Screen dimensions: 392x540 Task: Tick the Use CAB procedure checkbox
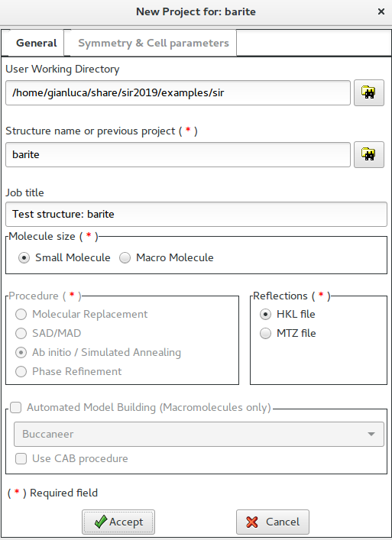21,459
